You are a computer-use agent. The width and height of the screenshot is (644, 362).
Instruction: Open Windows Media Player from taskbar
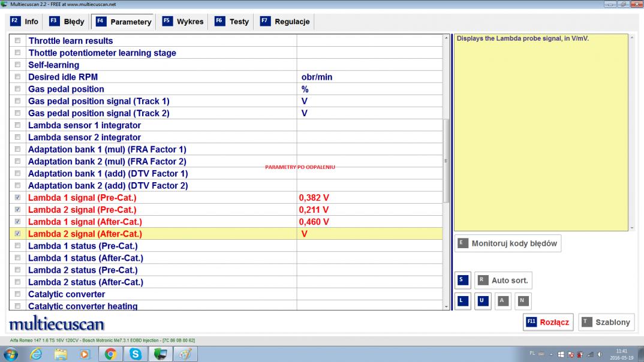[85, 354]
